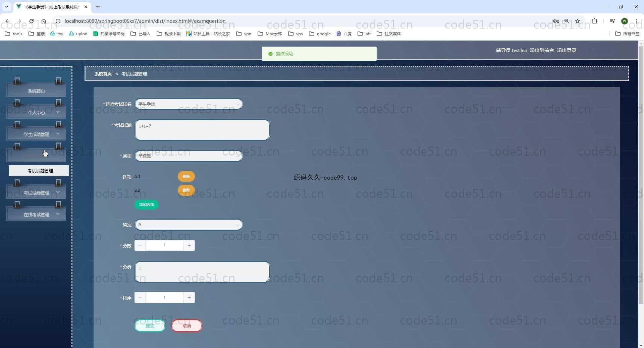This screenshot has height=348, width=644.
Task: Open the media control icon
Action: [612, 21]
